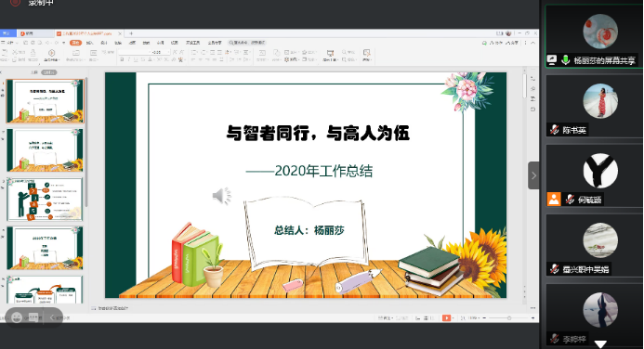Image resolution: width=644 pixels, height=349 pixels.
Task: Click the play-from-current-slide icon in the ribbon
Action: click(x=51, y=53)
